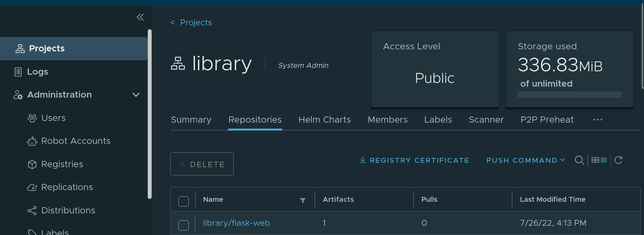The image size is (644, 235).
Task: Collapse the sidebar with double-chevron icon
Action: tap(140, 17)
